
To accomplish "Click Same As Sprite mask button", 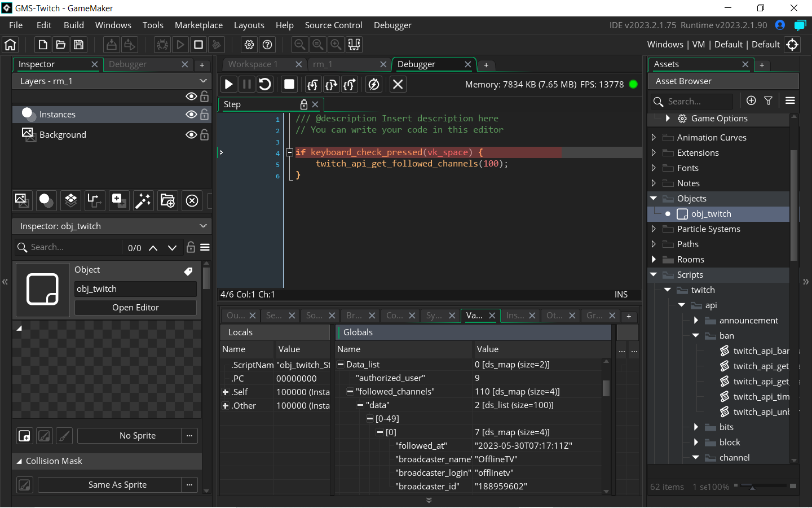I will click(109, 485).
